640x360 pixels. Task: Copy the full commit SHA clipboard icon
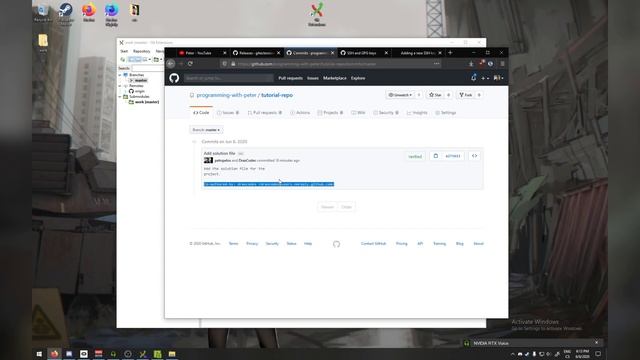pos(436,156)
